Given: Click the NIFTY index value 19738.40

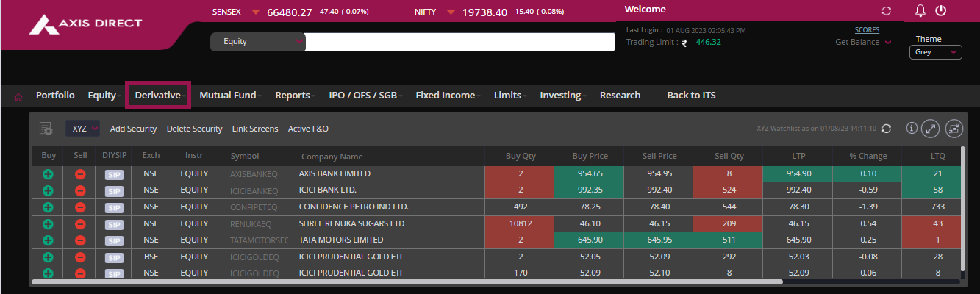Looking at the screenshot, I should (x=484, y=12).
